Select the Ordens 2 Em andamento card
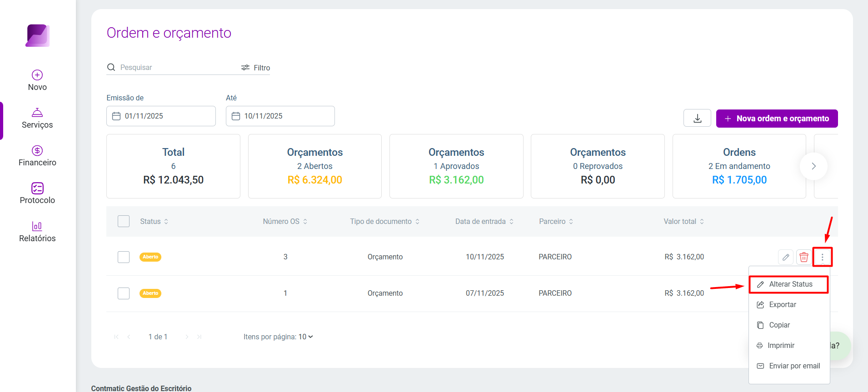Image resolution: width=868 pixels, height=392 pixels. [x=739, y=166]
